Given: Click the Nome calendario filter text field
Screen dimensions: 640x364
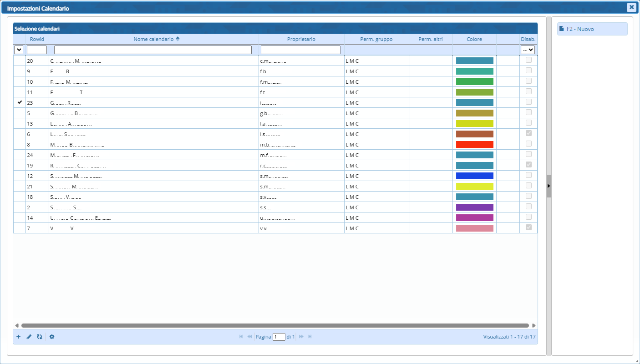Looking at the screenshot, I should click(x=152, y=50).
